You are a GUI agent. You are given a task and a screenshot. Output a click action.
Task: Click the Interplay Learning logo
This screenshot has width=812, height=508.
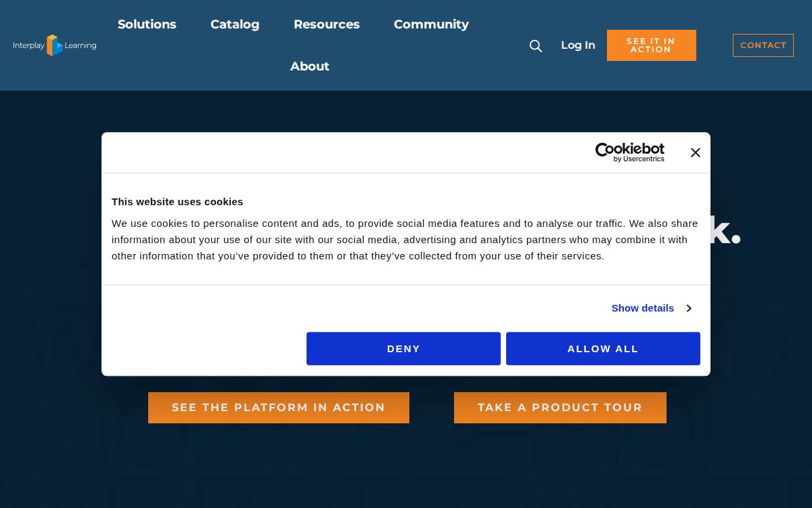pyautogui.click(x=55, y=45)
